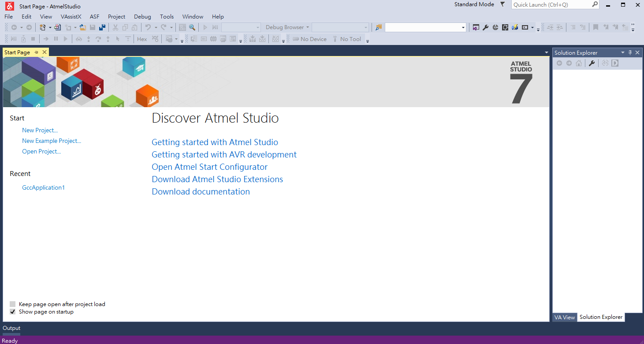Open the Solution Explorer window toolbar icon

(476, 27)
